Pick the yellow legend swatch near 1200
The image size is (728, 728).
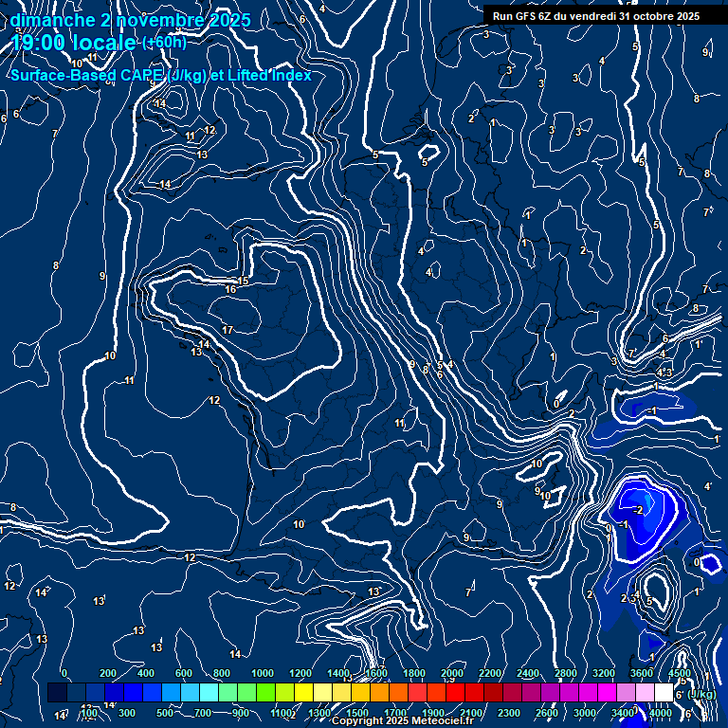click(303, 693)
